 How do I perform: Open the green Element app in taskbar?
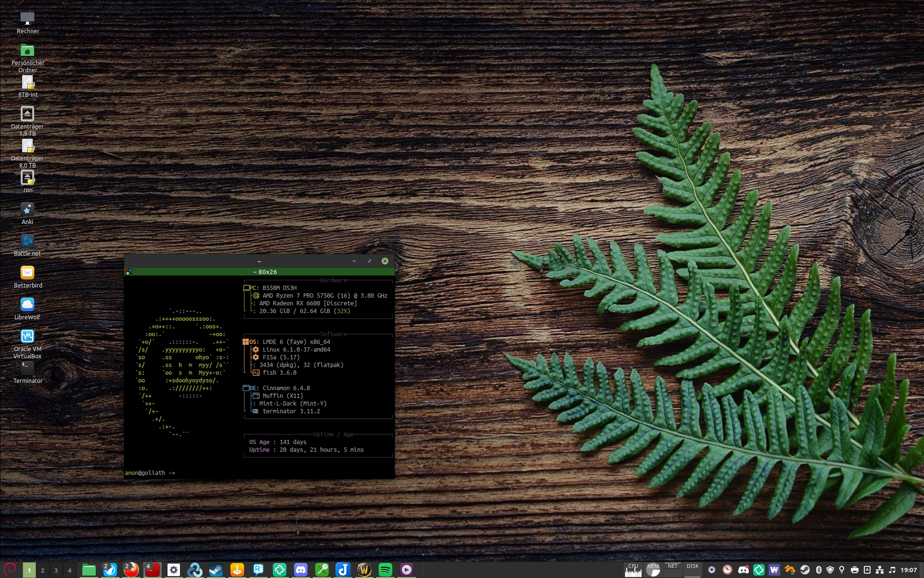[x=280, y=570]
